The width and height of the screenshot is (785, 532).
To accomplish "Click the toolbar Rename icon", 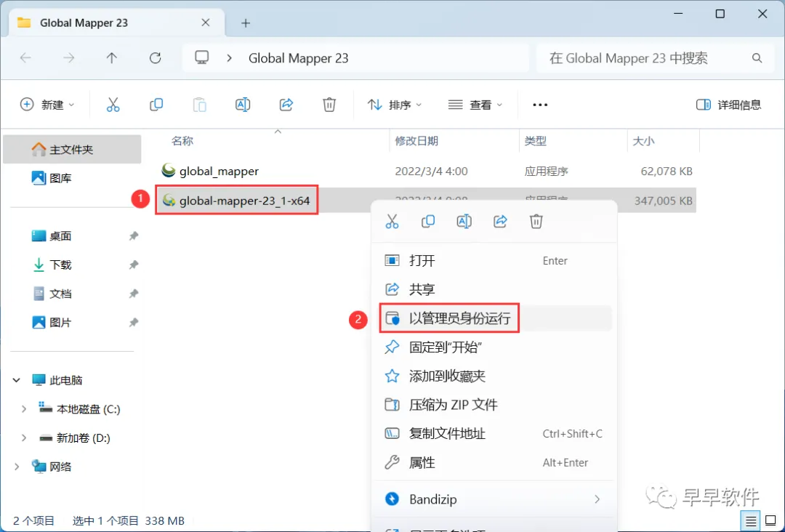I will pyautogui.click(x=243, y=105).
